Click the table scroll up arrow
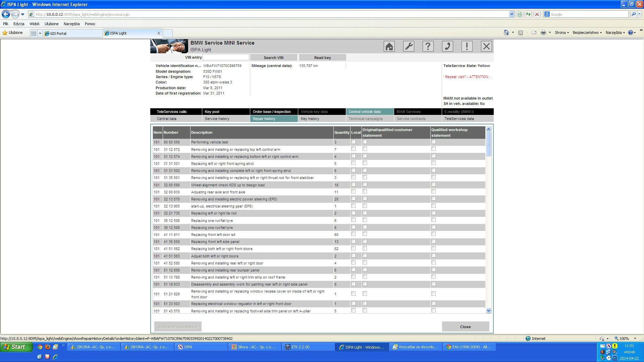Image resolution: width=644 pixels, height=362 pixels. pyautogui.click(x=488, y=129)
